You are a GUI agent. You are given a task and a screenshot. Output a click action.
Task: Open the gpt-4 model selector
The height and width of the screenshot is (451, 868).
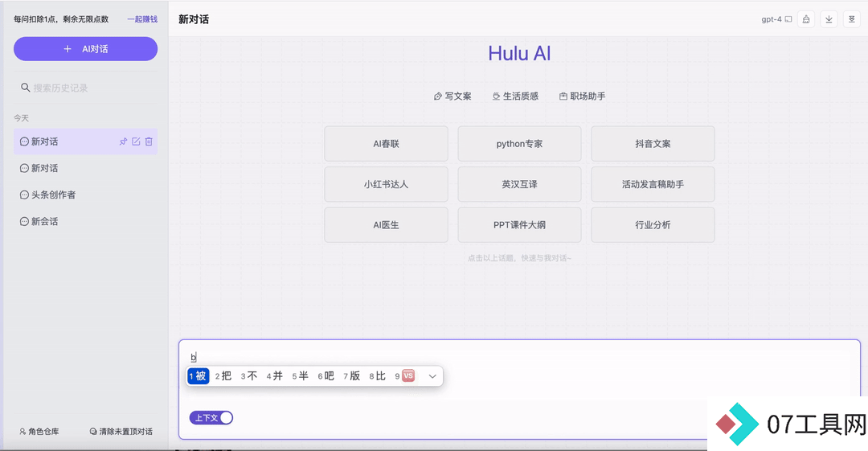coord(776,19)
